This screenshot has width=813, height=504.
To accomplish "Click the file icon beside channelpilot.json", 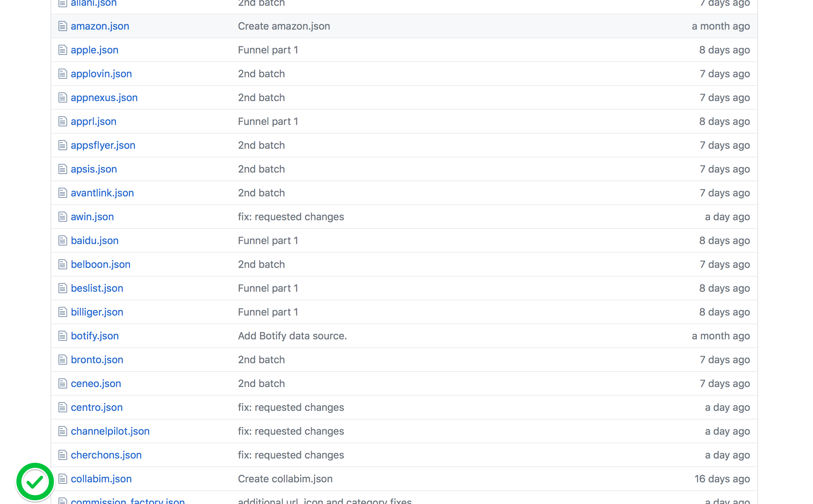I will tap(62, 431).
